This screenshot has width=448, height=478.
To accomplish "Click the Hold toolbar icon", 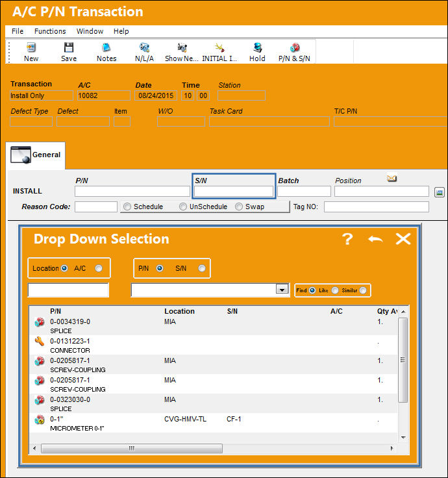I will click(257, 47).
